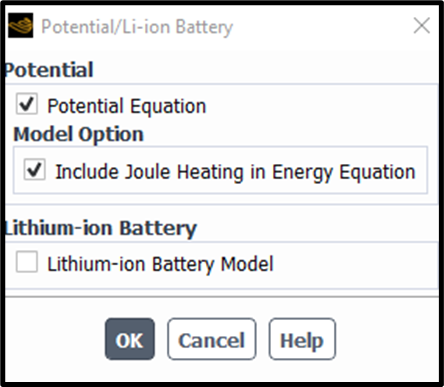Screen dimensions: 444x387
Task: Click the empty box beside Lithium-ion Battery Model
Action: click(x=27, y=262)
